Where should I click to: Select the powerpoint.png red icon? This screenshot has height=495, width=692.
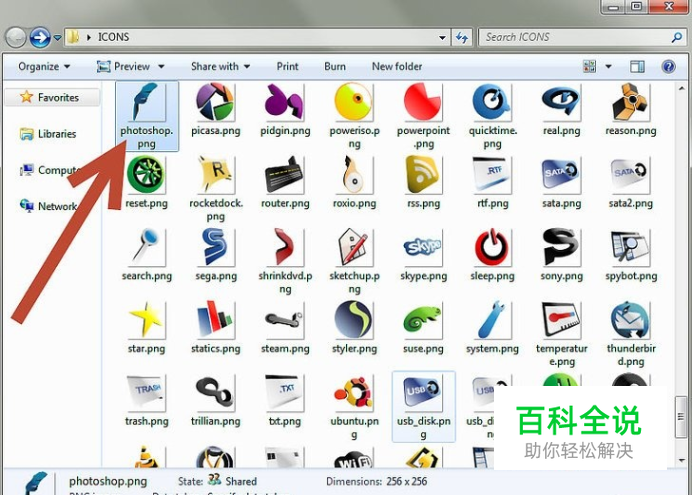[x=423, y=102]
